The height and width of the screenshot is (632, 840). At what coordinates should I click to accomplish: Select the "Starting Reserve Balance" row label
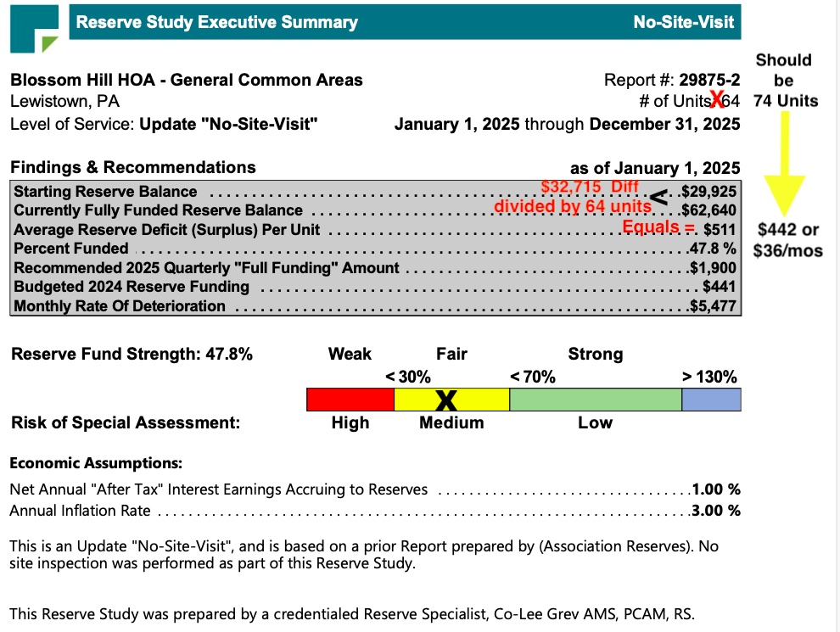105,192
